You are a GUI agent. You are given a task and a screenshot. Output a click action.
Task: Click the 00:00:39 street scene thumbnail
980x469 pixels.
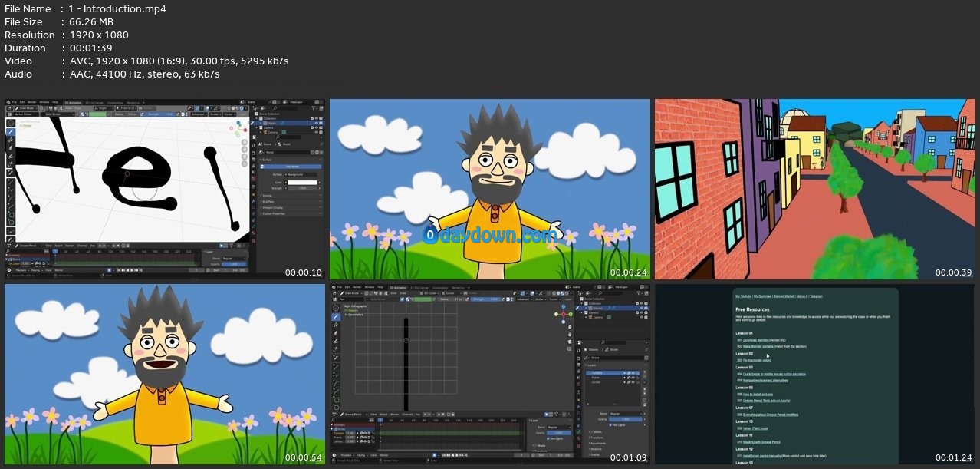pos(814,189)
